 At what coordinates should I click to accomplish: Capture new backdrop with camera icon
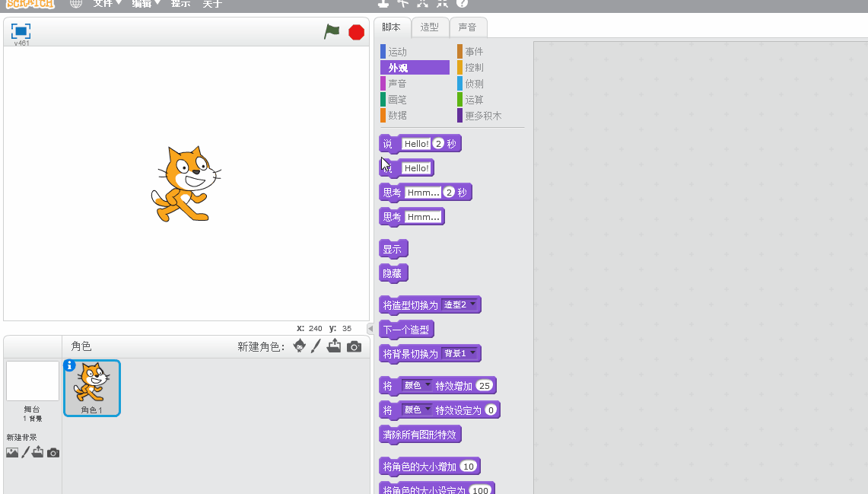[x=53, y=453]
